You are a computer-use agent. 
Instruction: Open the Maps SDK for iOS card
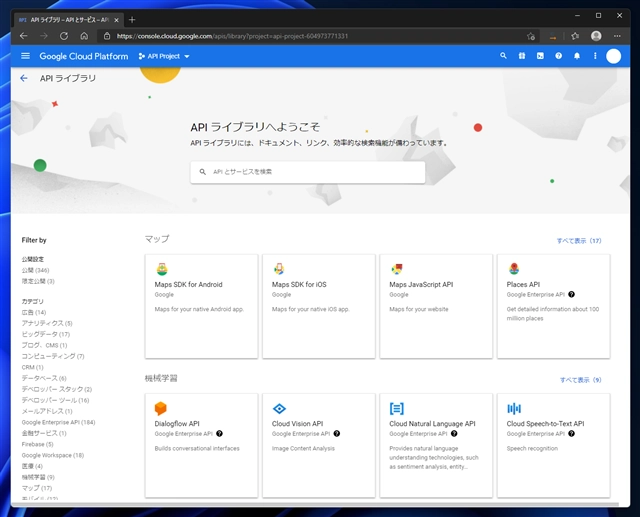click(x=319, y=306)
